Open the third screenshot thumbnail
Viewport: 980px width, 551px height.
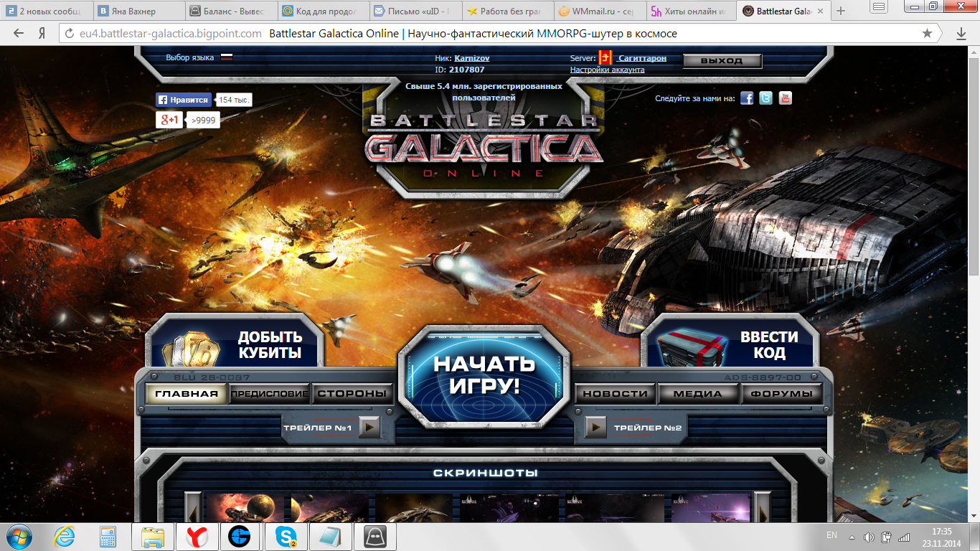[x=413, y=507]
